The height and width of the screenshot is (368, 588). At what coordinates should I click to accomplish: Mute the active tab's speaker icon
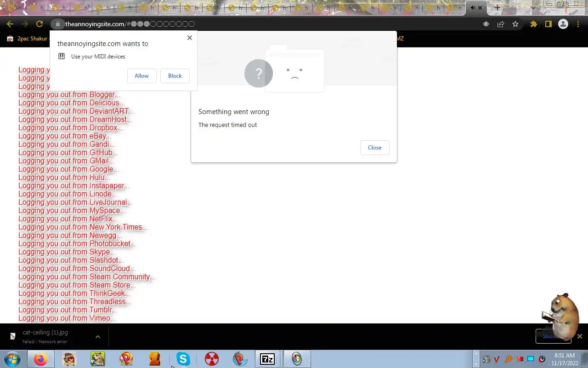(x=473, y=8)
